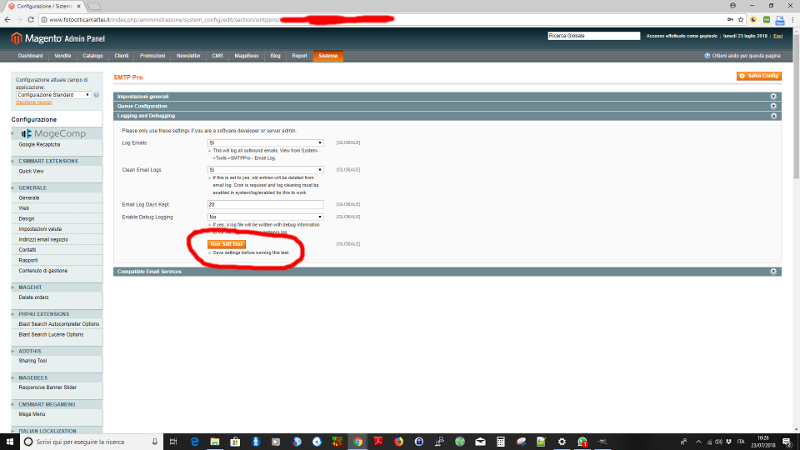Click the Run Self Test button

[227, 244]
